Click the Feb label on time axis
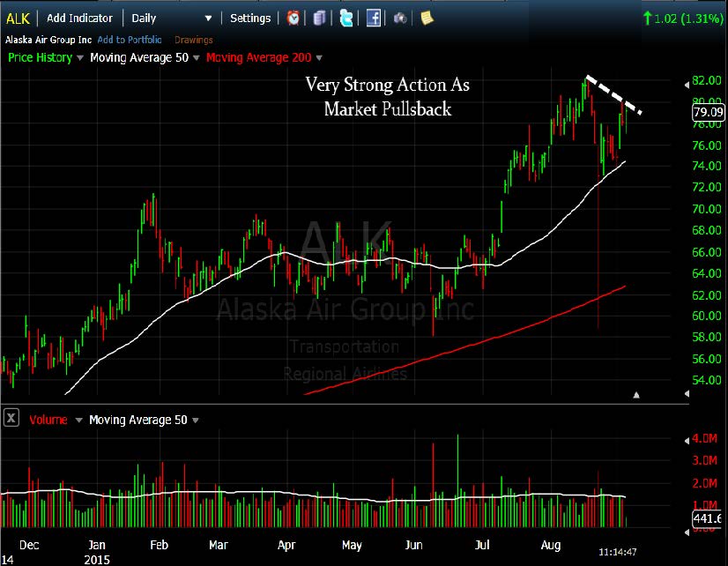This screenshot has height=566, width=728. pos(159,545)
